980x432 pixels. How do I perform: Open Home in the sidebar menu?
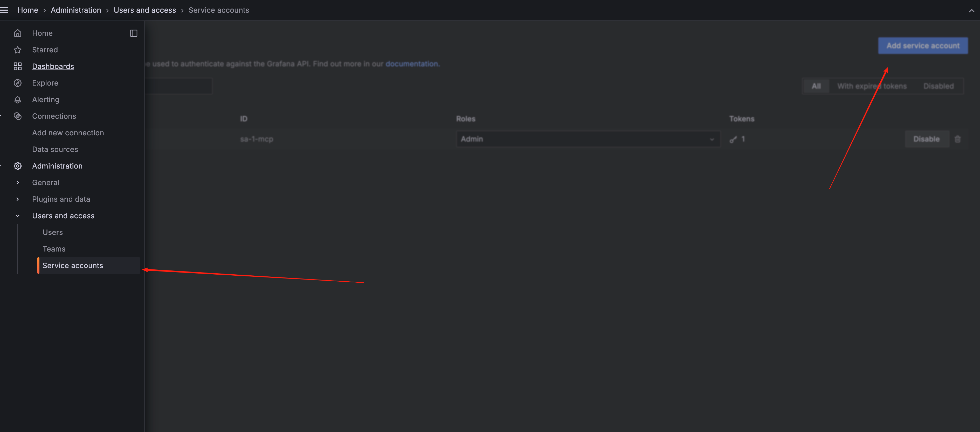point(42,33)
